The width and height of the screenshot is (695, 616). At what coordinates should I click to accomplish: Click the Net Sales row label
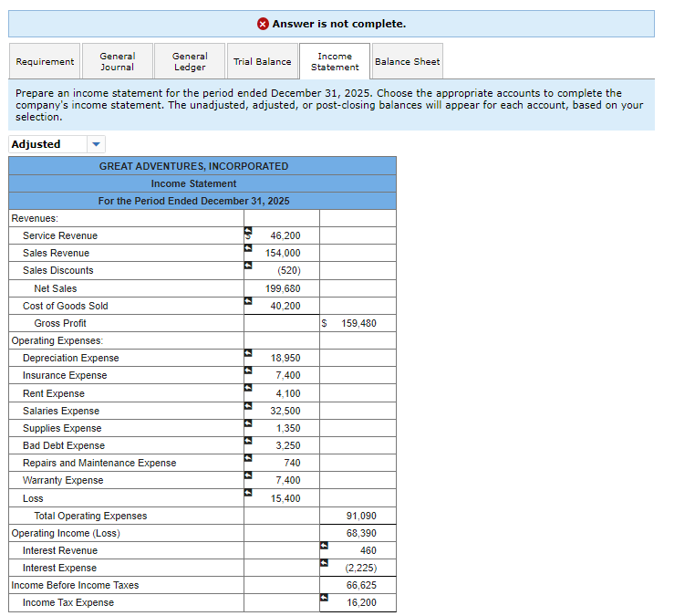(x=56, y=288)
